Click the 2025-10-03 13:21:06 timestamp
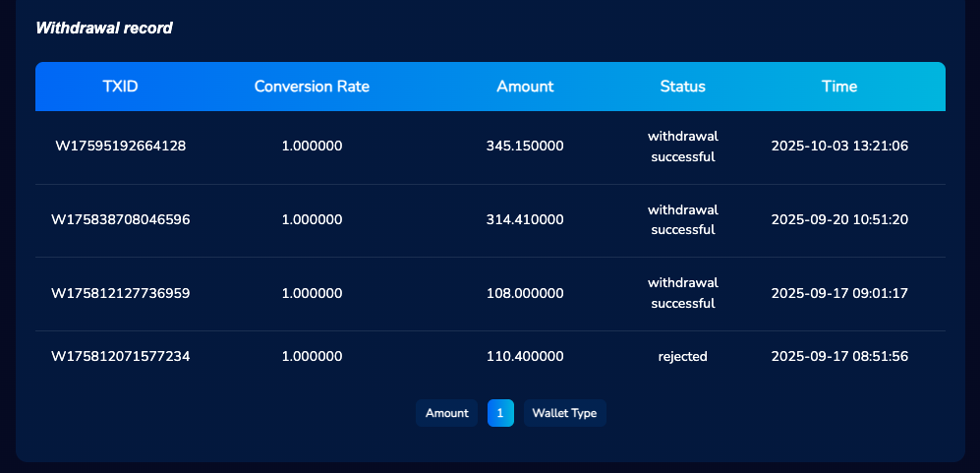980x473 pixels. pyautogui.click(x=839, y=147)
